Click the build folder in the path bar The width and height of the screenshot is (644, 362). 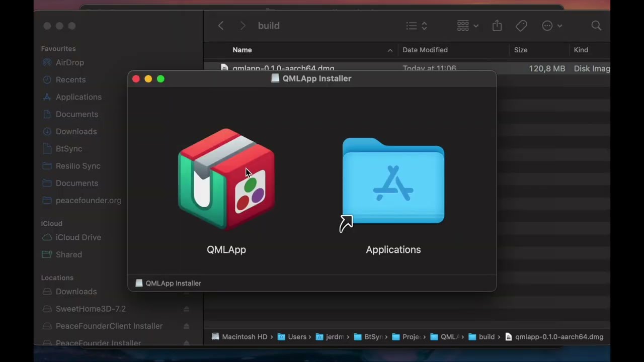pyautogui.click(x=481, y=337)
